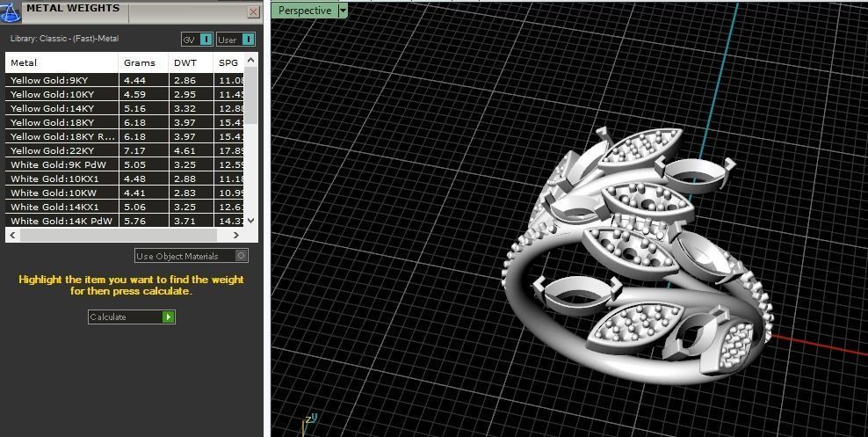
Task: Select the Yellow Gold:14KY row
Action: click(x=125, y=108)
